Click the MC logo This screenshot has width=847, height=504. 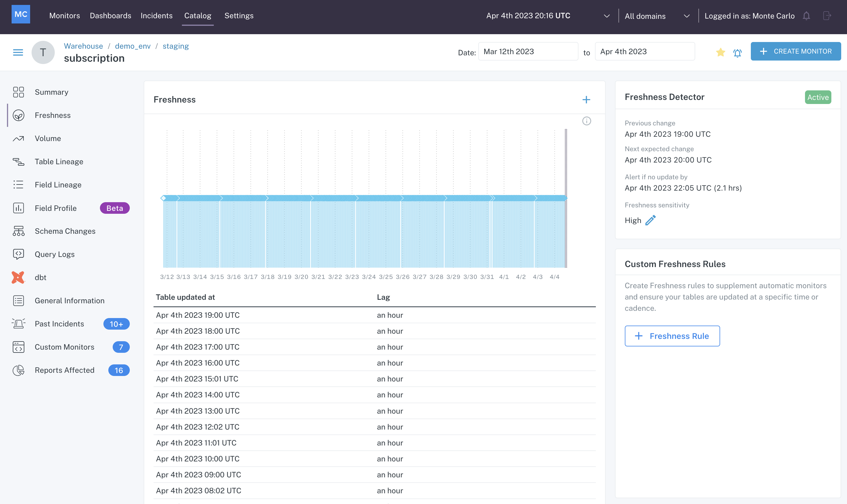coord(21,14)
